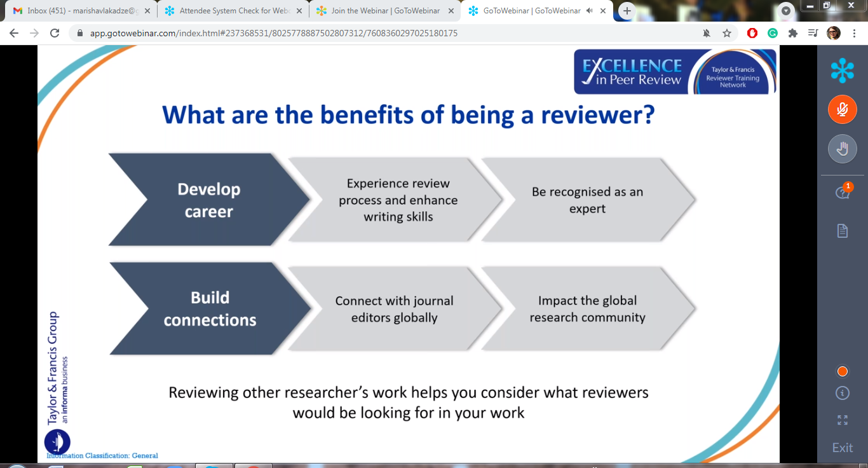
Task: Switch to Join the Webinar tab
Action: point(384,11)
